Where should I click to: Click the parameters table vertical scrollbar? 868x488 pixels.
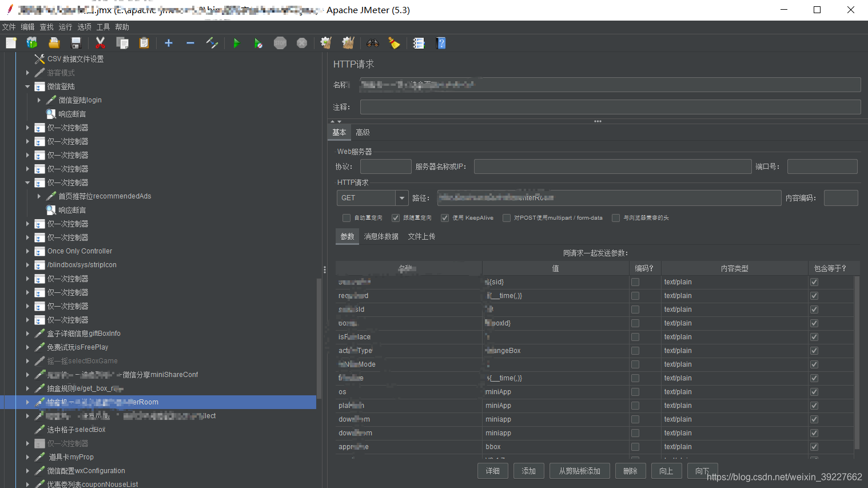click(x=857, y=363)
